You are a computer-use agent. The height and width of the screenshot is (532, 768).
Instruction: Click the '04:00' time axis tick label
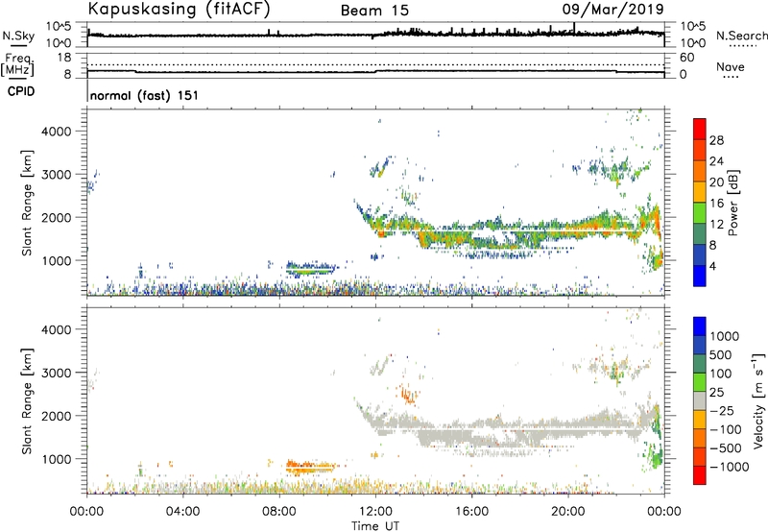point(183,512)
